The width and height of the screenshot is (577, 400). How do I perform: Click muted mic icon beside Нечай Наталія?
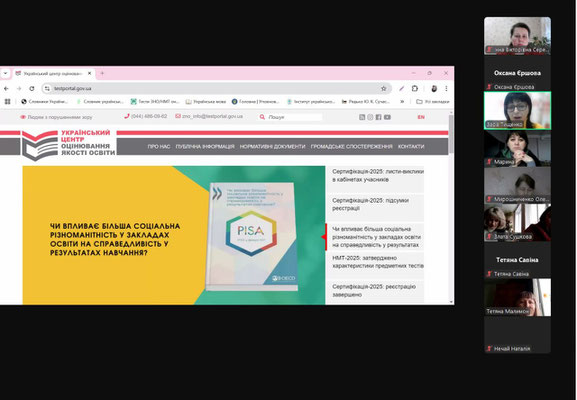(x=489, y=348)
